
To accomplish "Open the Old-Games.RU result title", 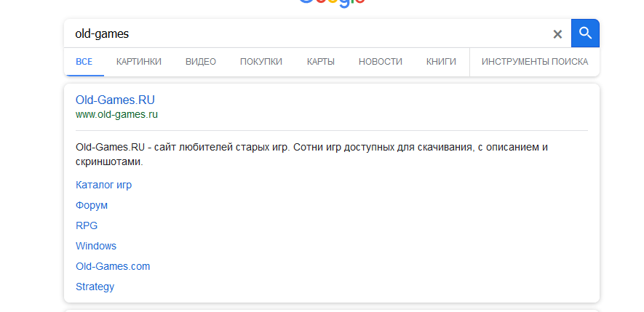I will click(115, 100).
